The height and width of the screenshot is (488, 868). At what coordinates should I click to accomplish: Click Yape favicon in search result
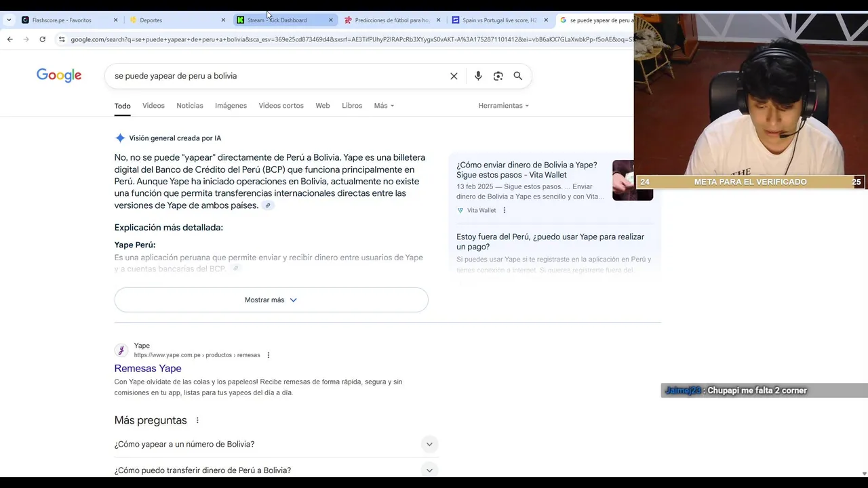121,350
